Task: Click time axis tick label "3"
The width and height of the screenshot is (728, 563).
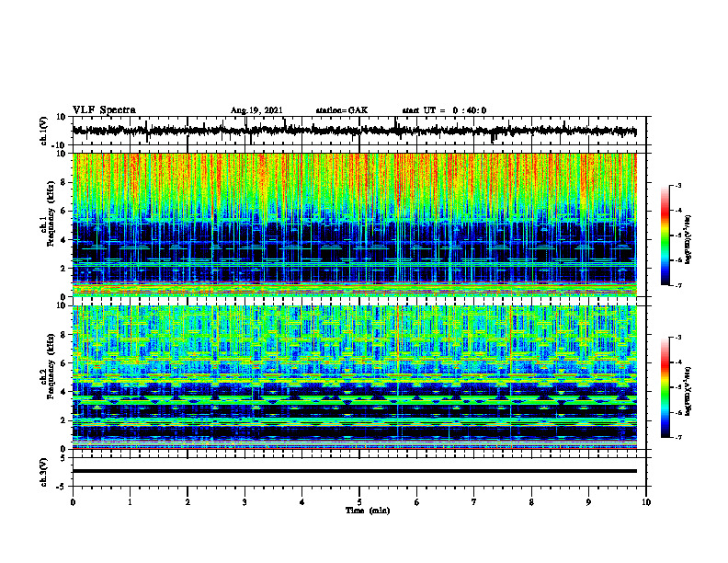Action: (245, 502)
